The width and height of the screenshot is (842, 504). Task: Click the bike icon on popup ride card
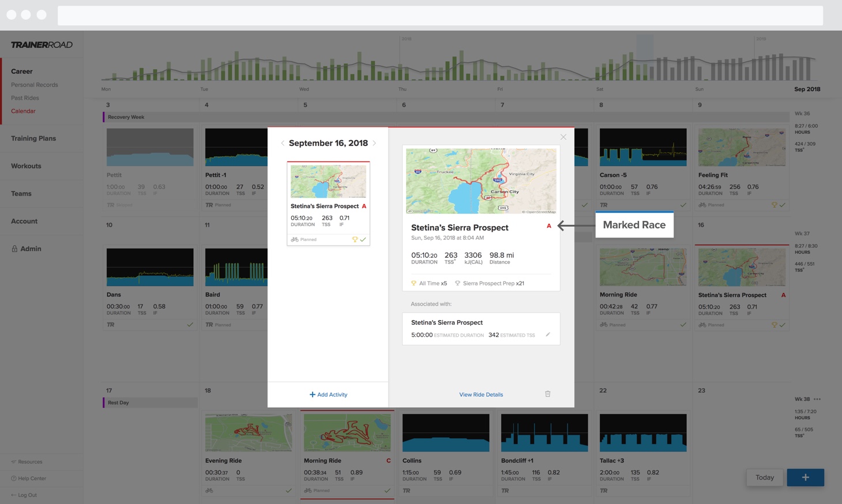point(295,239)
